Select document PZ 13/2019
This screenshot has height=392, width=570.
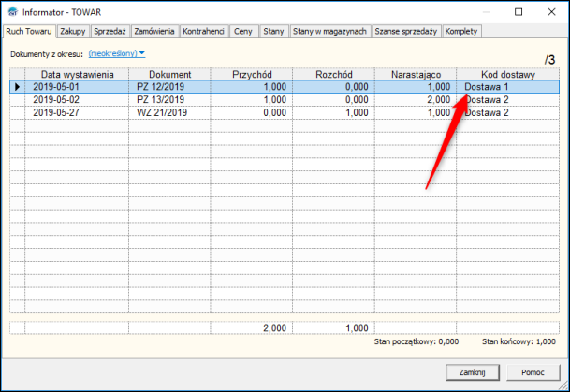tap(169, 100)
